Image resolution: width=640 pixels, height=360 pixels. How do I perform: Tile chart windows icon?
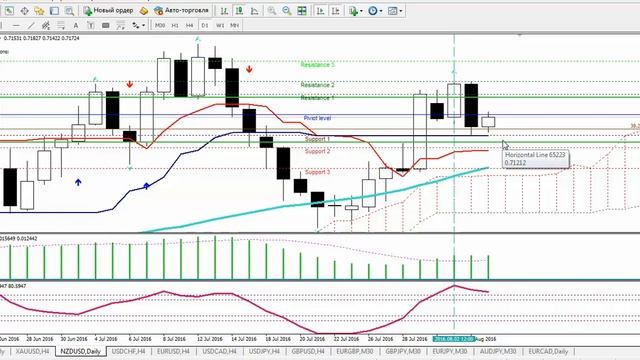[x=302, y=11]
